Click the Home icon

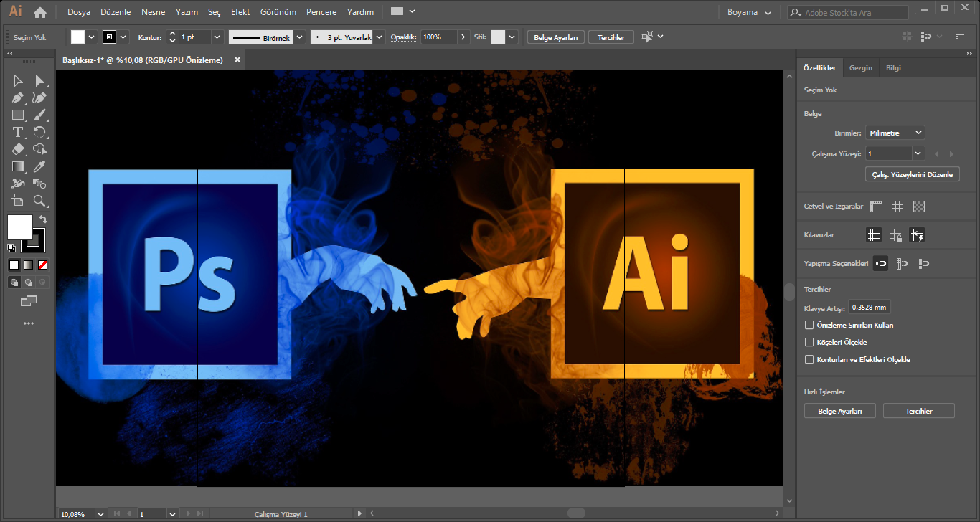pos(40,12)
